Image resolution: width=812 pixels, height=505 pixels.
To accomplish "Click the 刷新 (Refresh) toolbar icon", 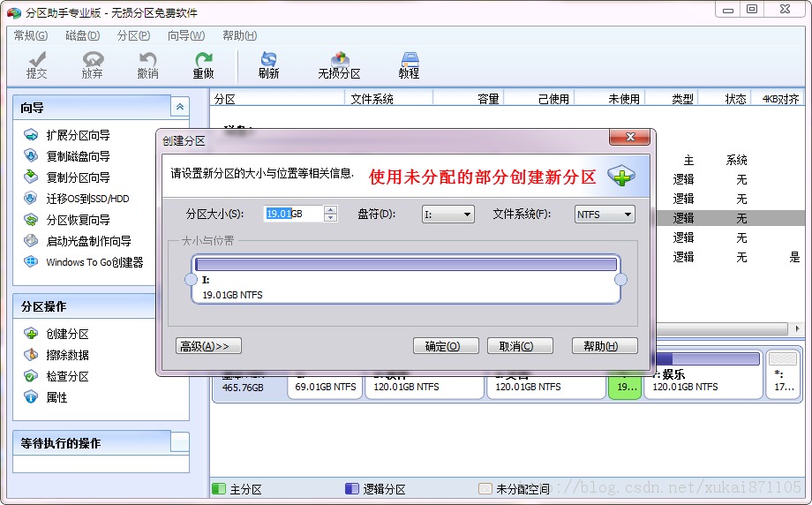I will (268, 64).
